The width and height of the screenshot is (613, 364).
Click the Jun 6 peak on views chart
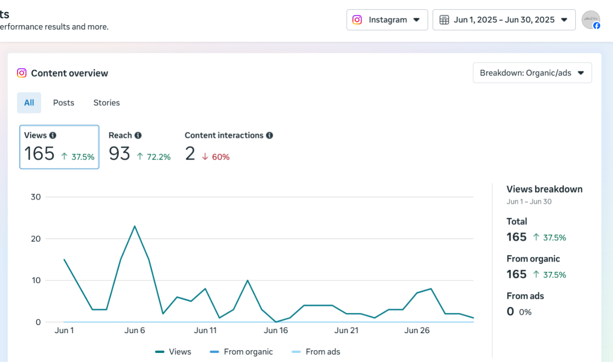pos(135,226)
